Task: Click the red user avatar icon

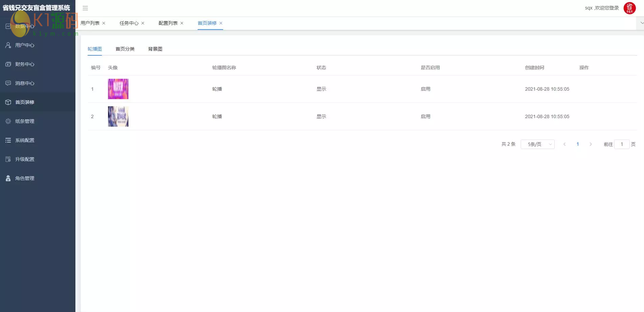Action: (x=629, y=8)
